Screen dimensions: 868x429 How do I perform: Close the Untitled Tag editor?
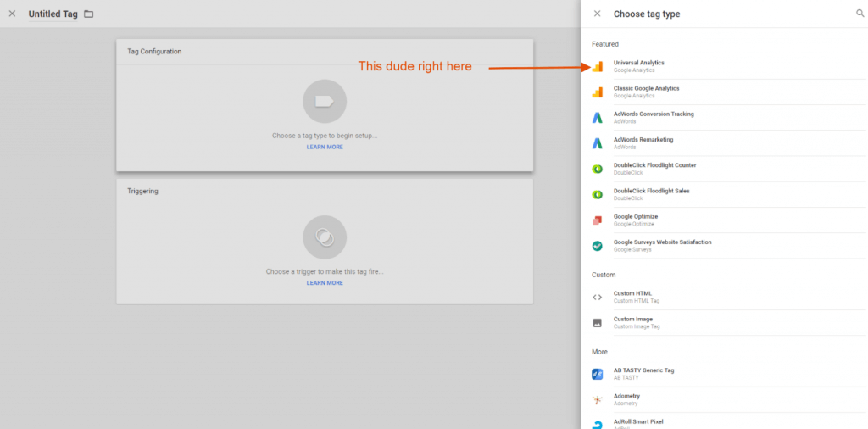(12, 14)
